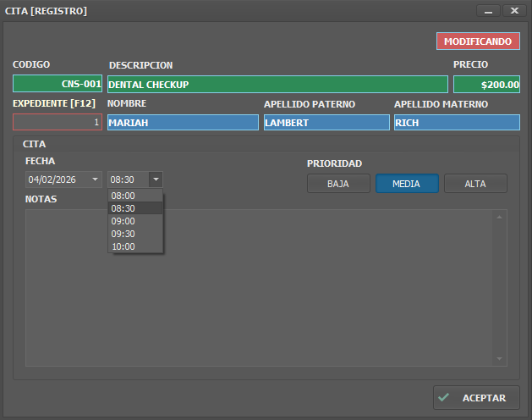Click the NOMBRE field containing MARIAH
The image size is (532, 420).
tap(183, 122)
